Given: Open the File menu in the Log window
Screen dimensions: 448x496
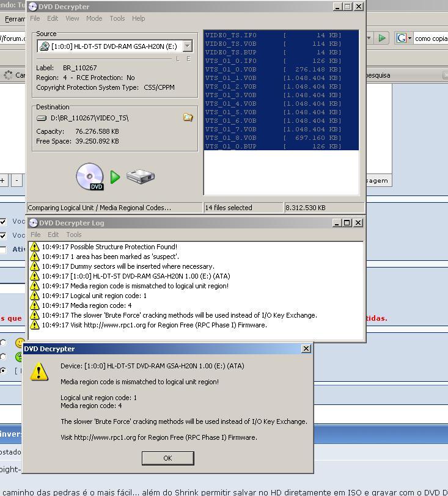Looking at the screenshot, I should pyautogui.click(x=35, y=235).
